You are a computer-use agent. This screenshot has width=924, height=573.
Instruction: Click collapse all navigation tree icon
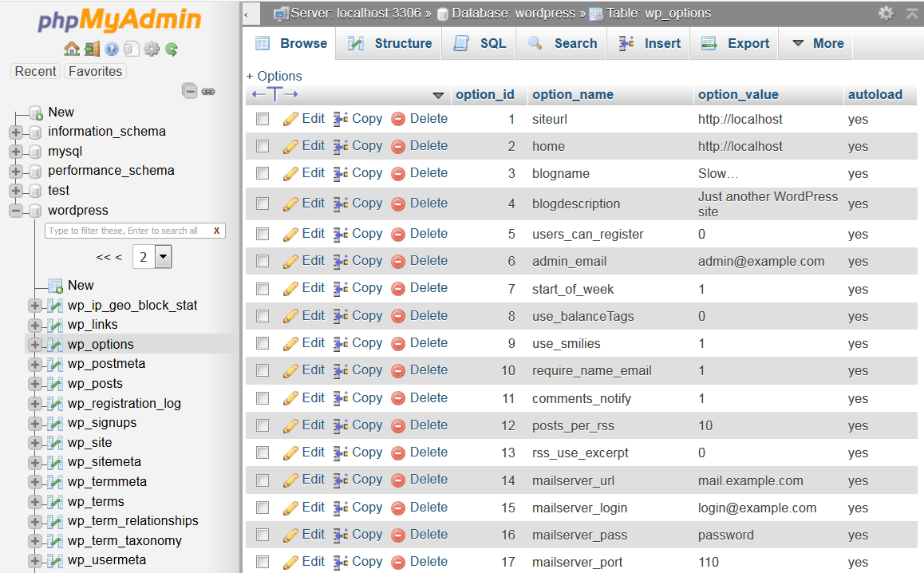tap(189, 91)
